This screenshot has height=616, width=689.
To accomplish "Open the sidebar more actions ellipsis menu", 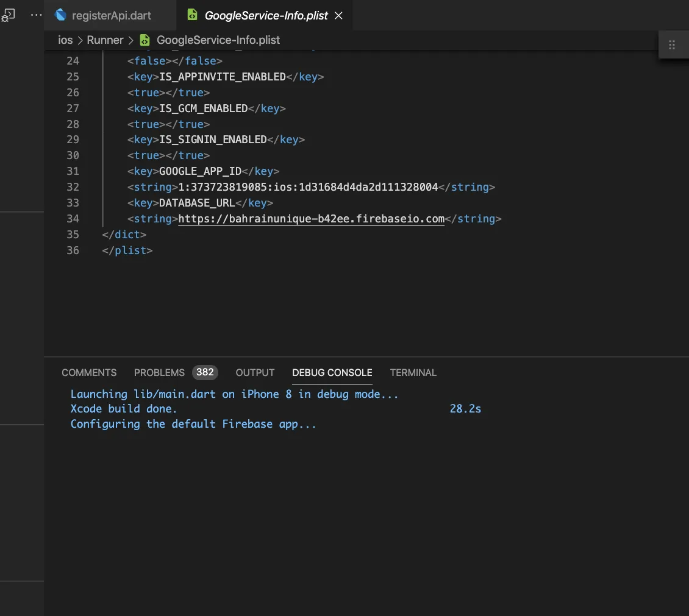I will [x=37, y=15].
